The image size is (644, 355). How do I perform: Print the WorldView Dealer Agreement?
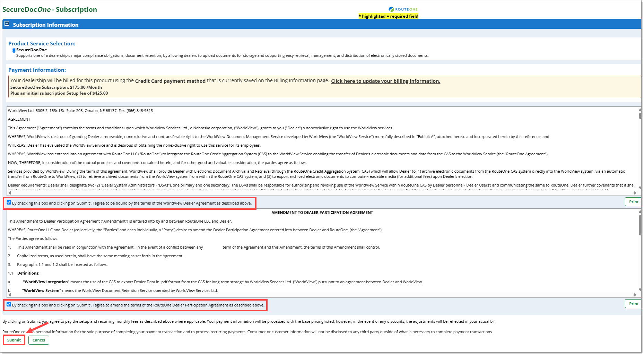click(x=634, y=202)
